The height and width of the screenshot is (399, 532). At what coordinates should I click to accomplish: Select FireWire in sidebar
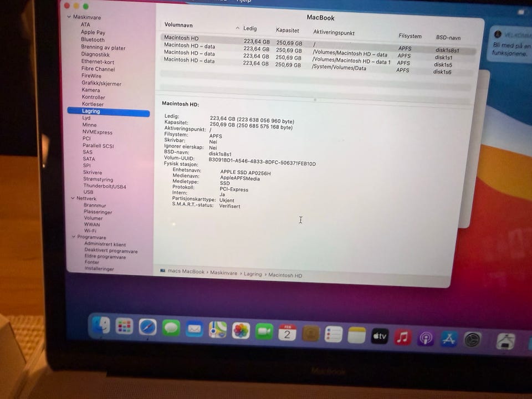(91, 76)
